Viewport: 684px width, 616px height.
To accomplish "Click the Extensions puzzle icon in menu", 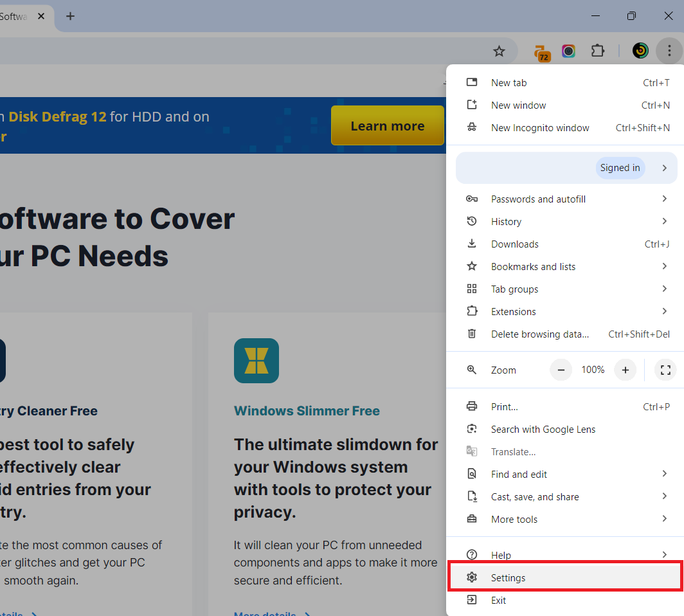I will coord(472,311).
